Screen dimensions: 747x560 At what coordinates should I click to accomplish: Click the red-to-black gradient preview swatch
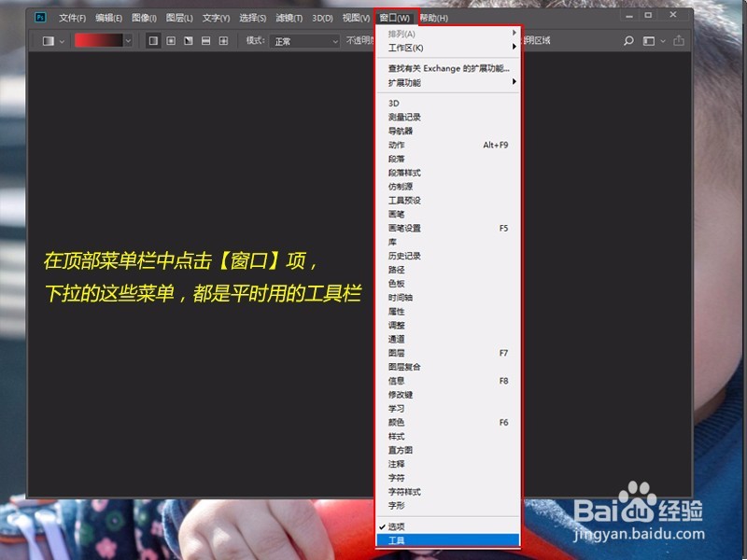pos(99,41)
